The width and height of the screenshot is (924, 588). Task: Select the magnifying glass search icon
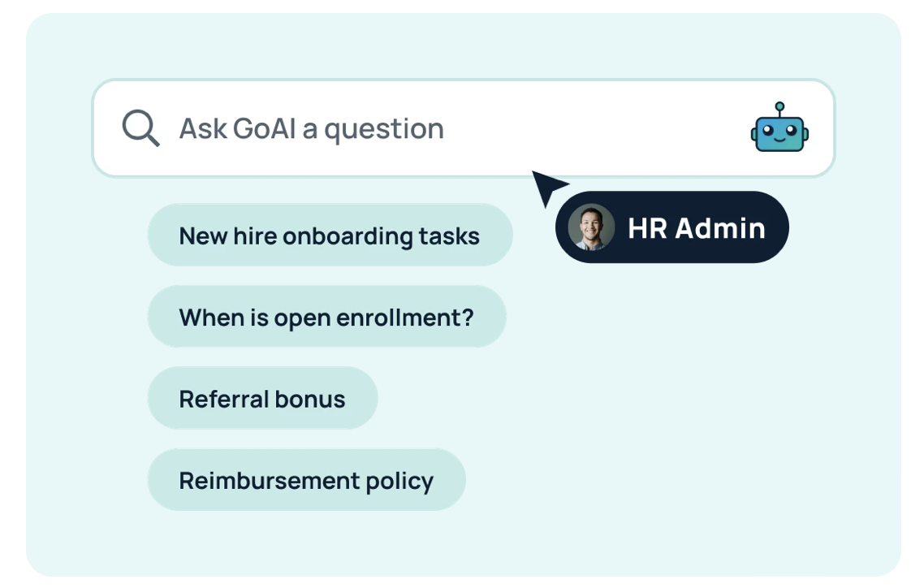pos(140,128)
